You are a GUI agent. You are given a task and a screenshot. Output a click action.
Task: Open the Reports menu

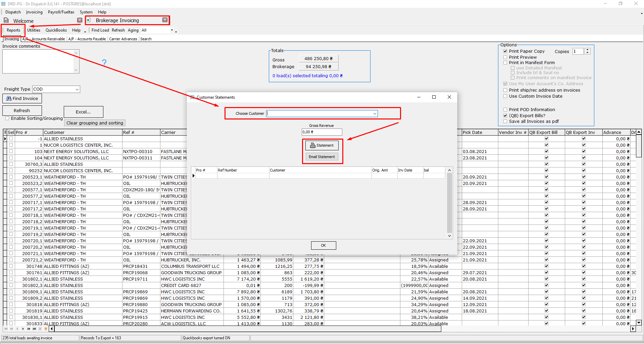[x=13, y=30]
